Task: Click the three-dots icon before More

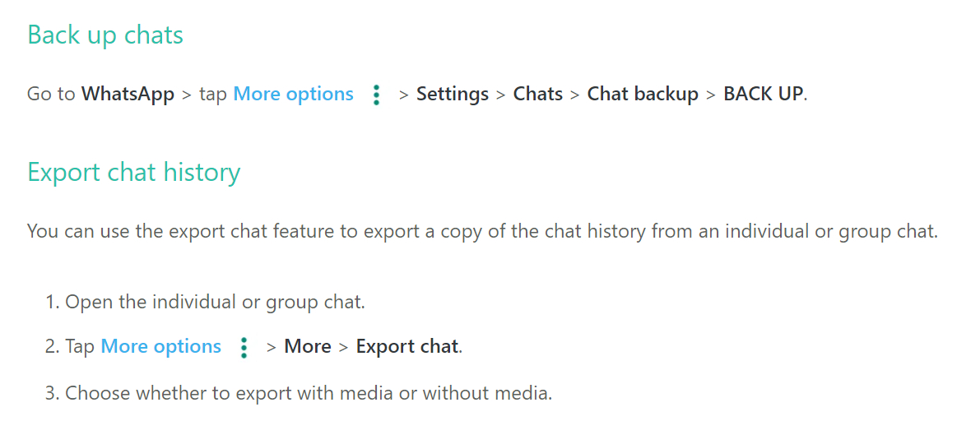Action: tap(244, 347)
